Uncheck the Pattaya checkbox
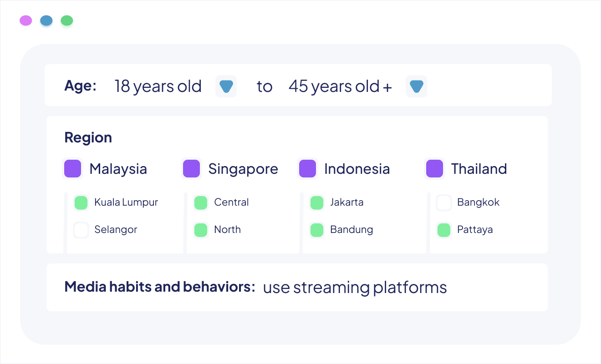The height and width of the screenshot is (364, 601). tap(444, 230)
